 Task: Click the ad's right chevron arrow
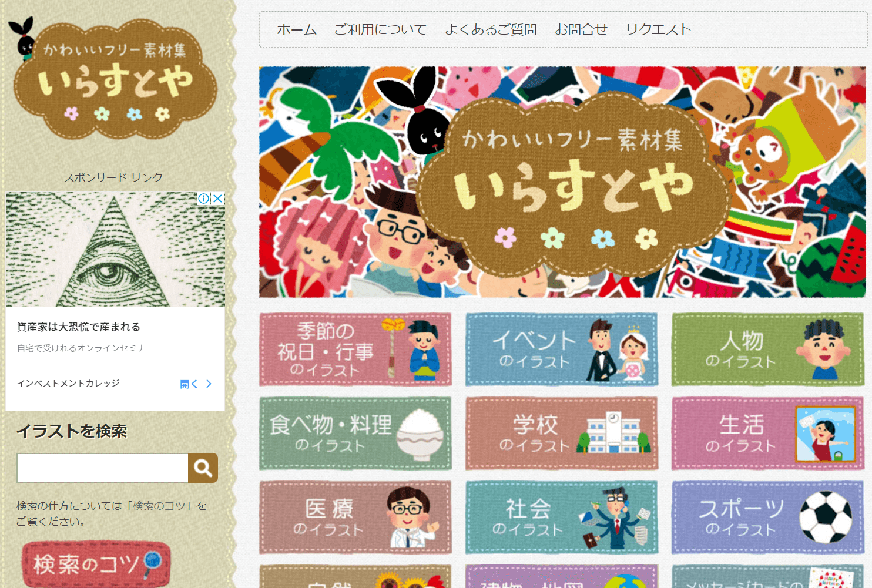[209, 384]
